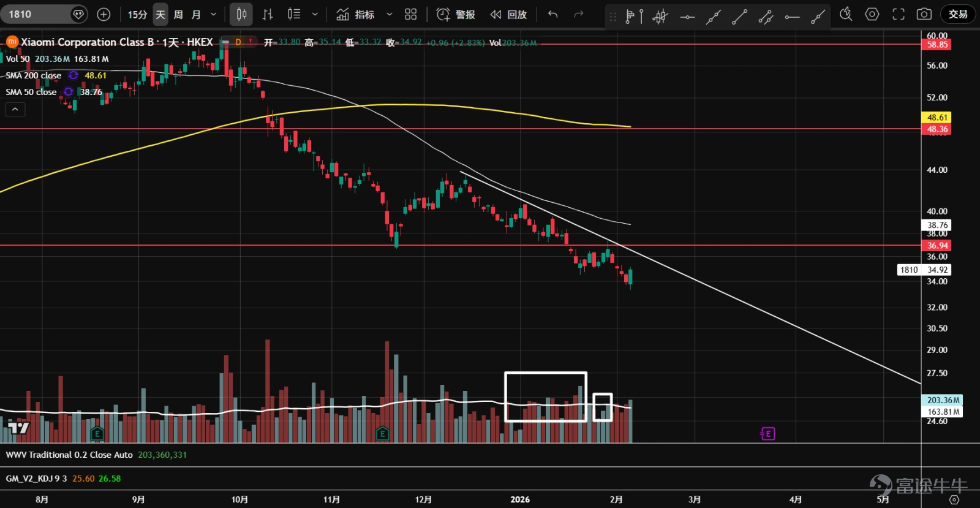
Task: Click the 36.94 red horizontal line label
Action: pyautogui.click(x=937, y=246)
